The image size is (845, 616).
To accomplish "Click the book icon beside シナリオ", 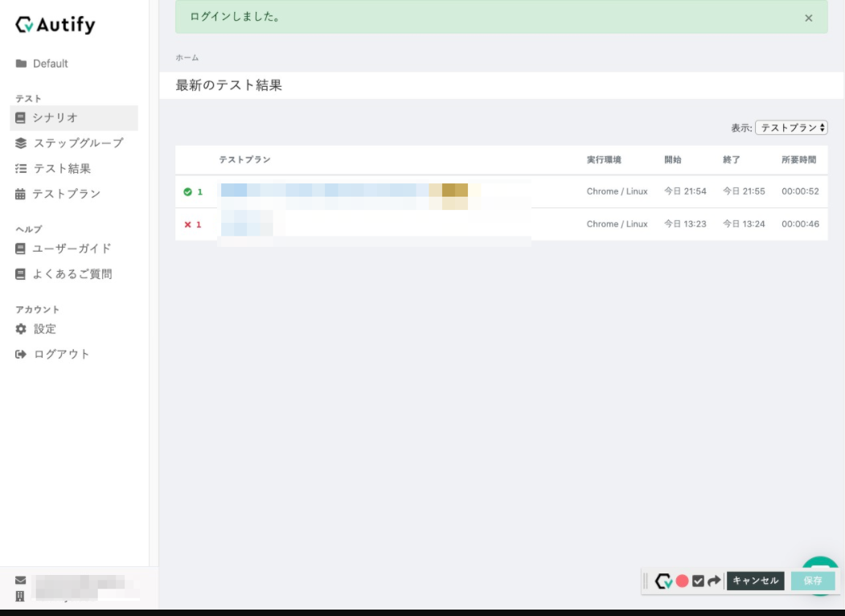I will click(20, 117).
